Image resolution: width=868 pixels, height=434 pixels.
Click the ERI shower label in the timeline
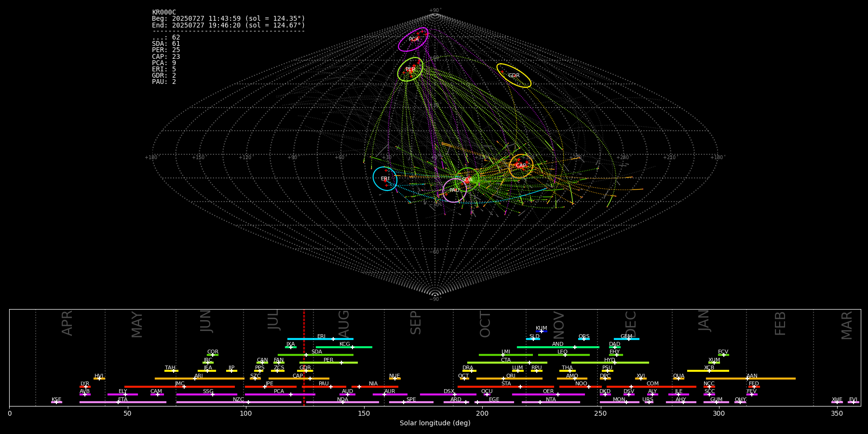[x=321, y=337]
